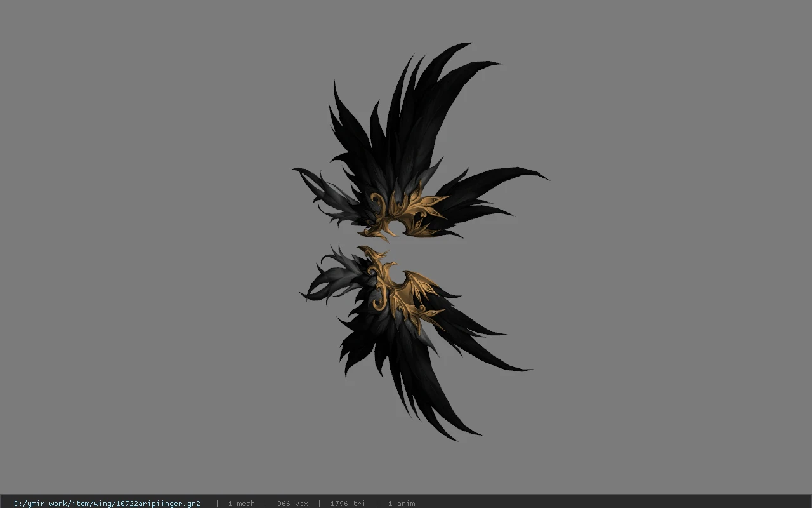Viewport: 812px width, 508px height.
Task: Click the '966 vtx' status entry
Action: [292, 504]
